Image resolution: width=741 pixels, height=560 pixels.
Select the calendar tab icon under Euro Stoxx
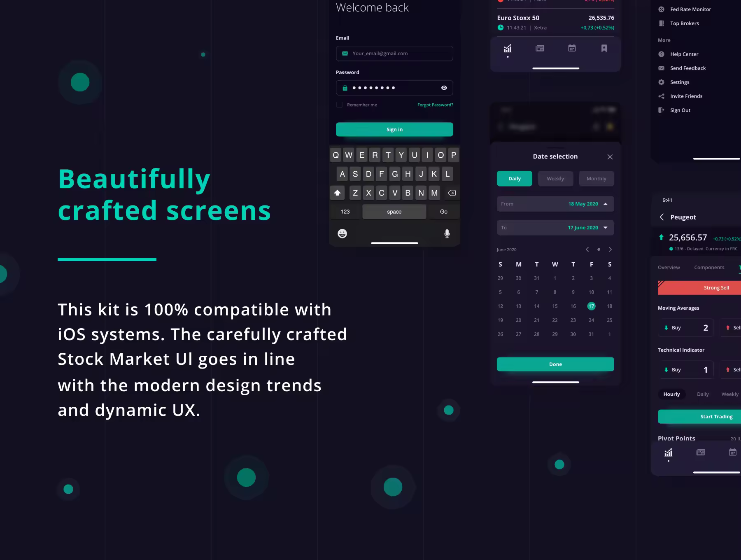pyautogui.click(x=572, y=49)
